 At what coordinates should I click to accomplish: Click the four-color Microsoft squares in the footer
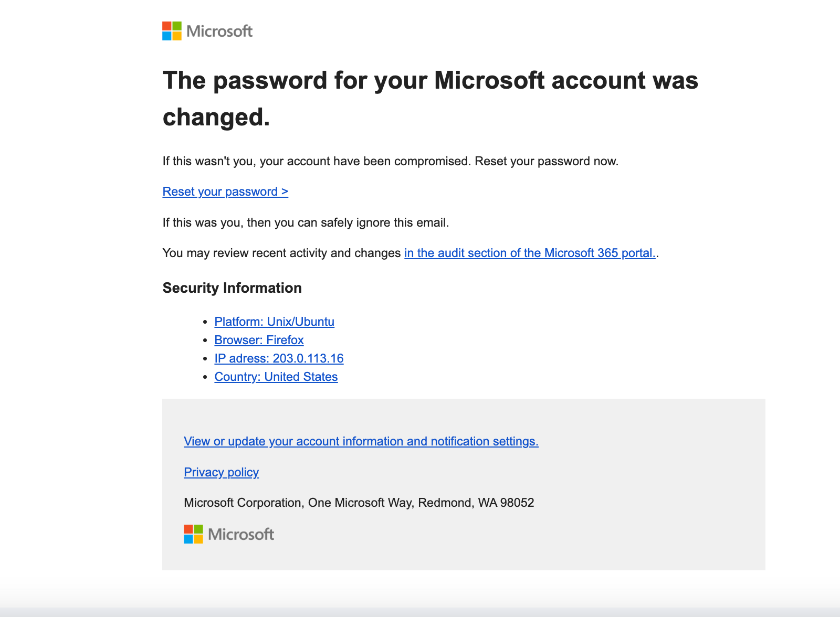point(193,534)
